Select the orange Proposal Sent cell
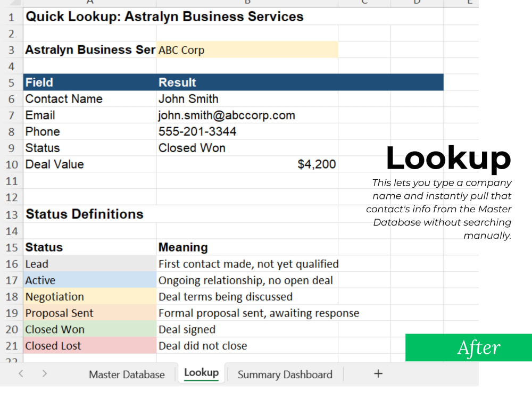This screenshot has width=532, height=399. (90, 313)
